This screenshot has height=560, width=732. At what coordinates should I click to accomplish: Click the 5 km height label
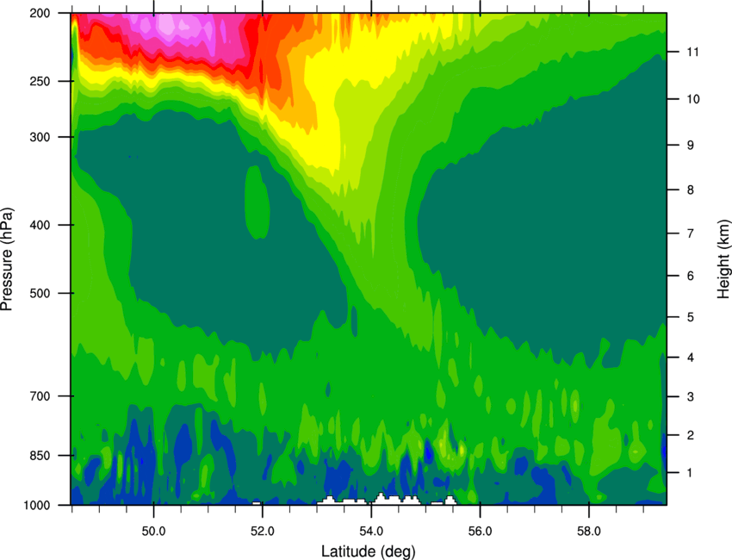tap(691, 317)
